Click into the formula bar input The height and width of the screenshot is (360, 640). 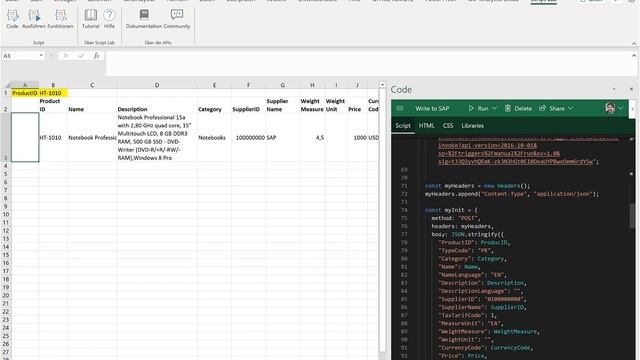[x=367, y=63]
